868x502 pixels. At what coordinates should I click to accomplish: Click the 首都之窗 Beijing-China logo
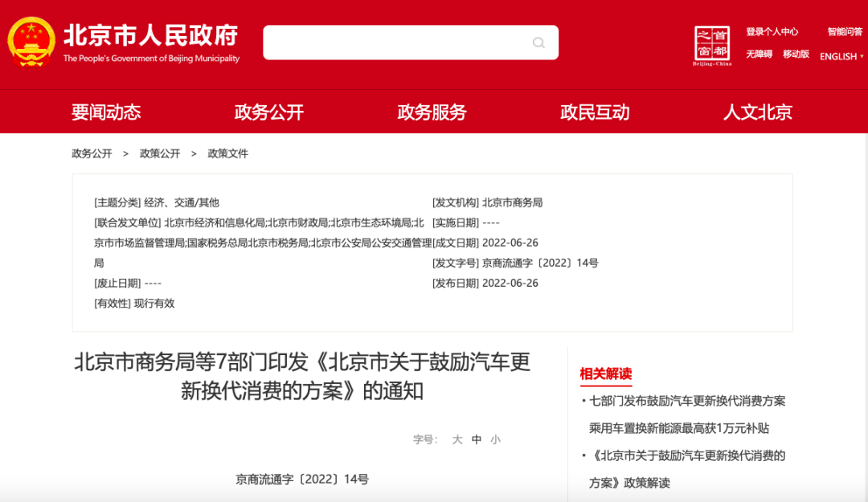tap(712, 46)
